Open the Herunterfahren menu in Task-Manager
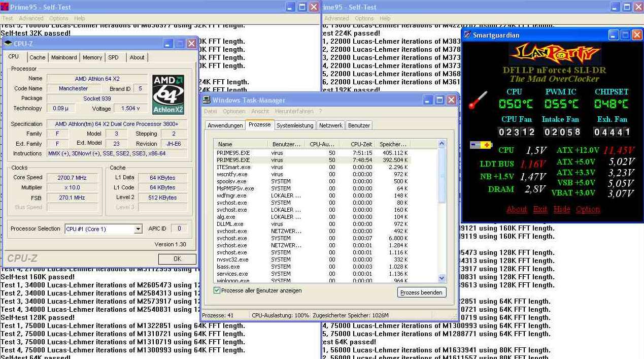This screenshot has width=644, height=359. pos(294,111)
